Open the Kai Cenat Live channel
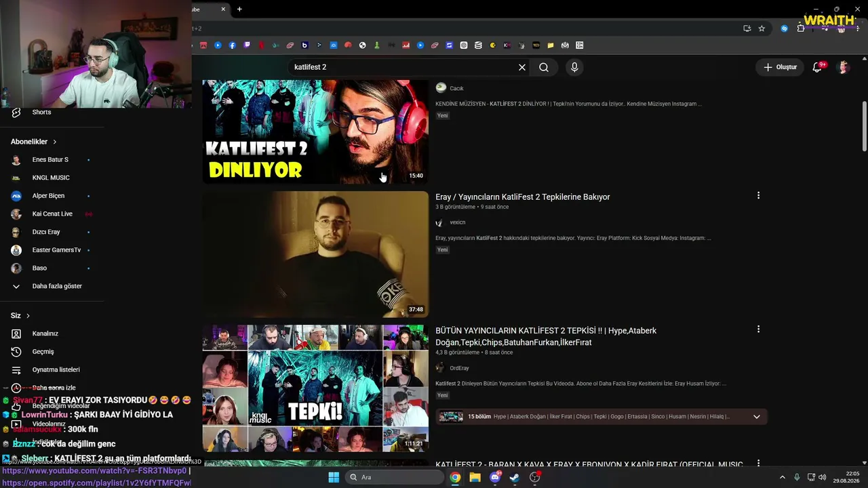The height and width of the screenshot is (488, 868). point(51,214)
